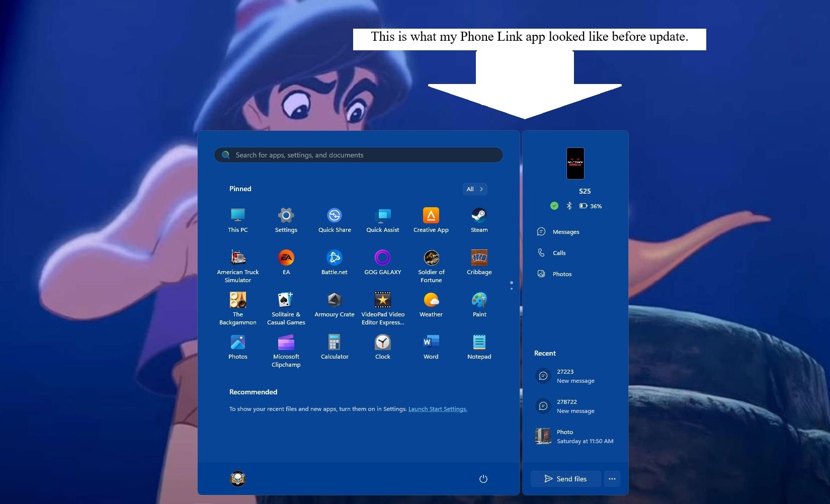830x504 pixels.
Task: Launch Battle.net
Action: (335, 263)
